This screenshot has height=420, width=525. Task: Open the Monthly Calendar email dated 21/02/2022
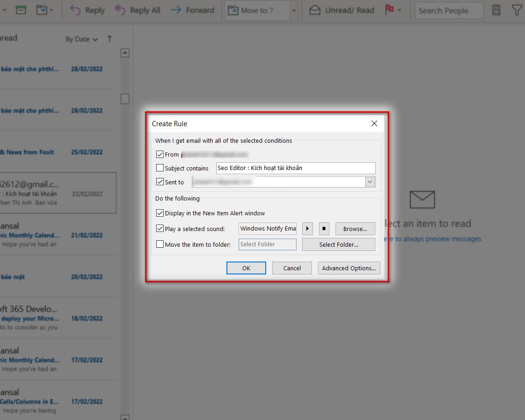pos(58,235)
